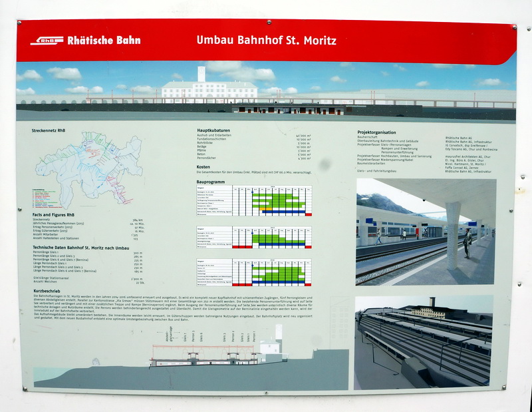Select "Jährliches Passagieraufkommen (2013)" row
Image resolution: width=532 pixels, height=412 pixels.
(x=88, y=224)
